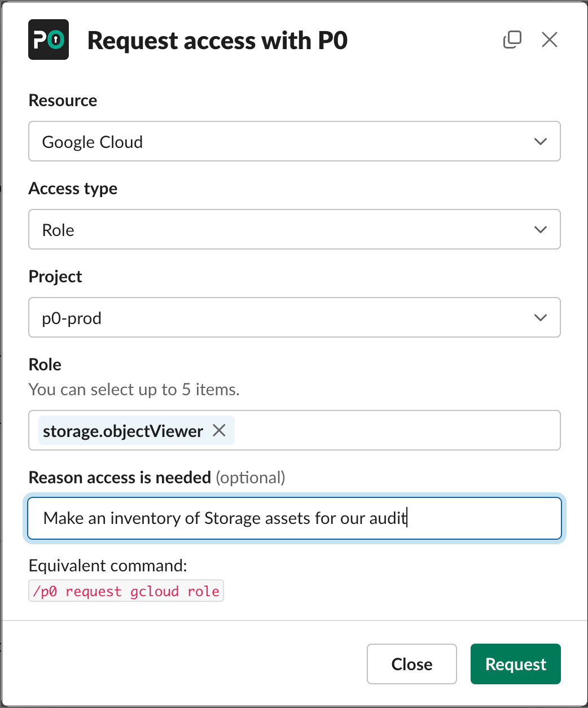Open the Resource dropdown showing Google Cloud
This screenshot has width=588, height=708.
(x=295, y=141)
